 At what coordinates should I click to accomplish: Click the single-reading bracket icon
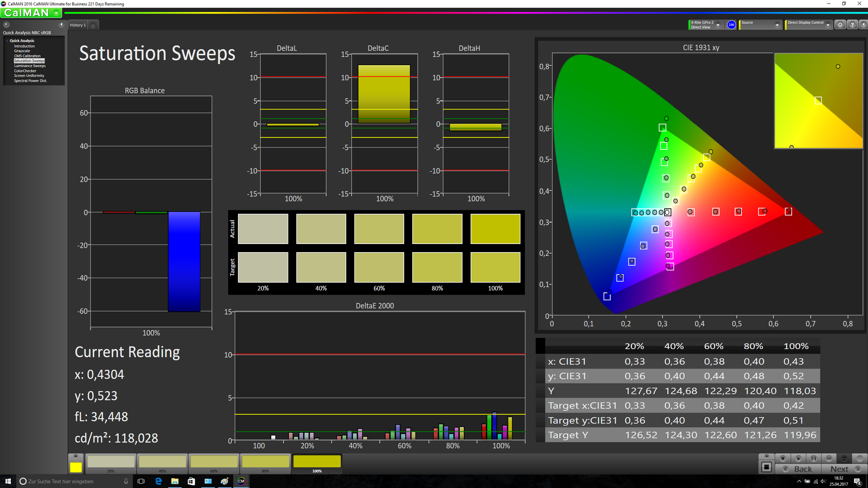click(x=814, y=458)
